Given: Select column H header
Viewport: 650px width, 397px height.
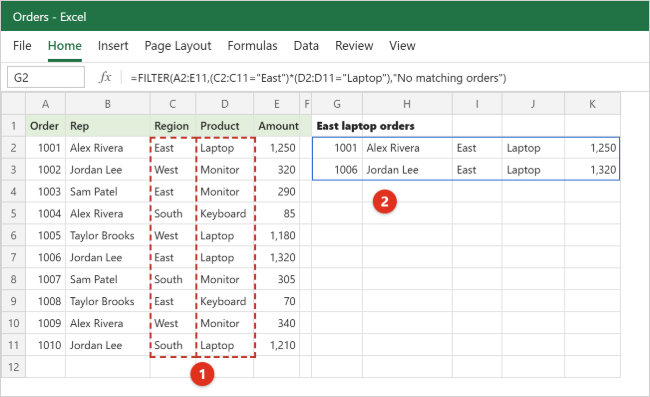Looking at the screenshot, I should click(x=407, y=104).
